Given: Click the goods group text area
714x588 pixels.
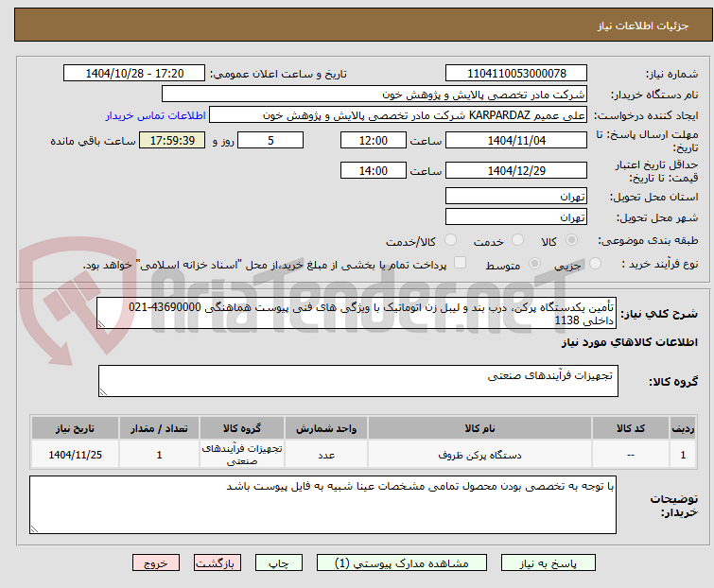Looking at the screenshot, I should (357, 381).
